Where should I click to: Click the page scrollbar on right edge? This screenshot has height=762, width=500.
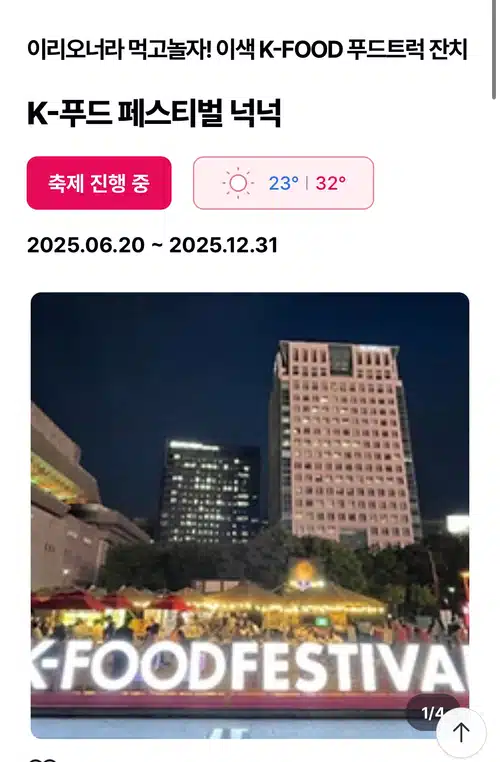click(494, 49)
